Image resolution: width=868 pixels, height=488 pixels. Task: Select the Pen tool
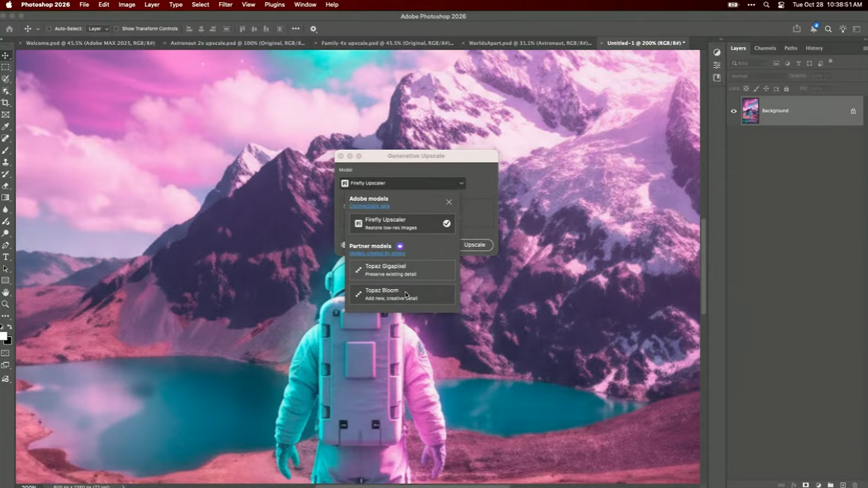[x=5, y=245]
